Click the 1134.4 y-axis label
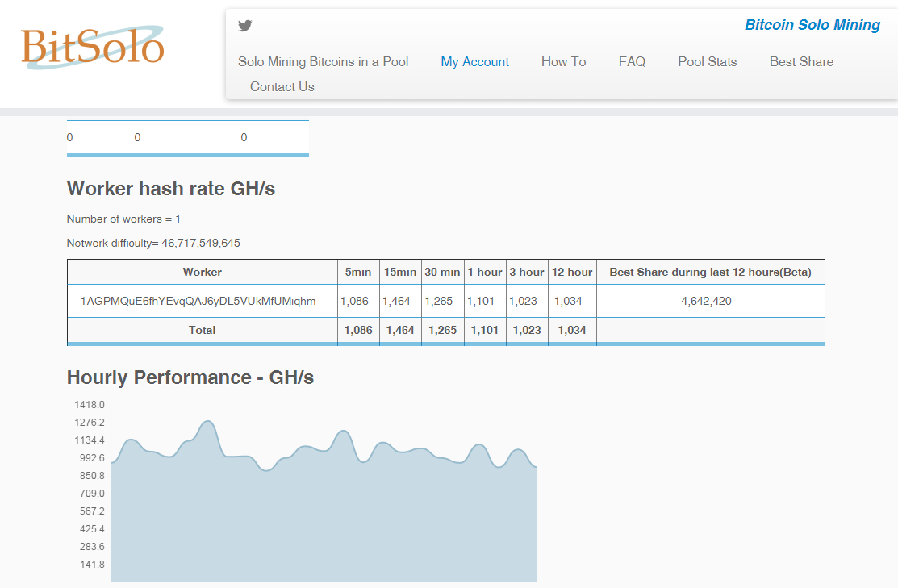Image resolution: width=898 pixels, height=588 pixels. point(90,440)
